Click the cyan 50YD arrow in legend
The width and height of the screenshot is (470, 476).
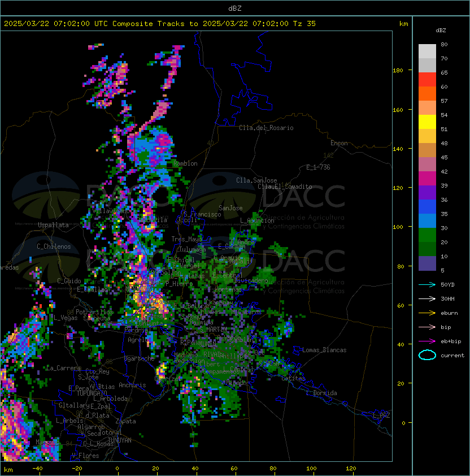click(x=427, y=285)
